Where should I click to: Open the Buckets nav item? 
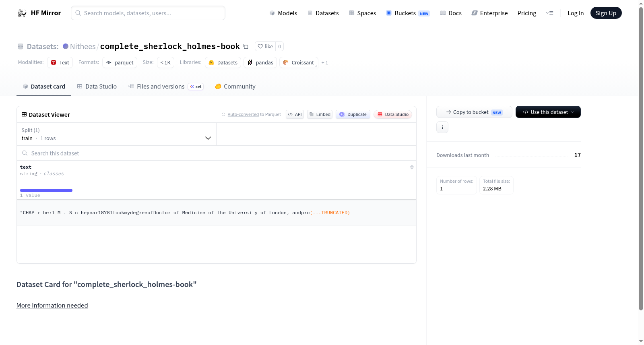pos(408,13)
